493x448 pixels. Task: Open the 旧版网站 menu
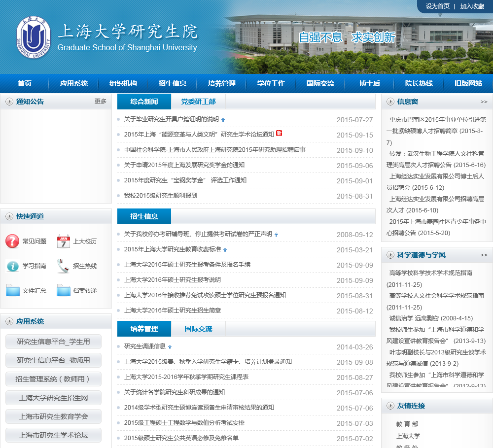[x=468, y=83]
